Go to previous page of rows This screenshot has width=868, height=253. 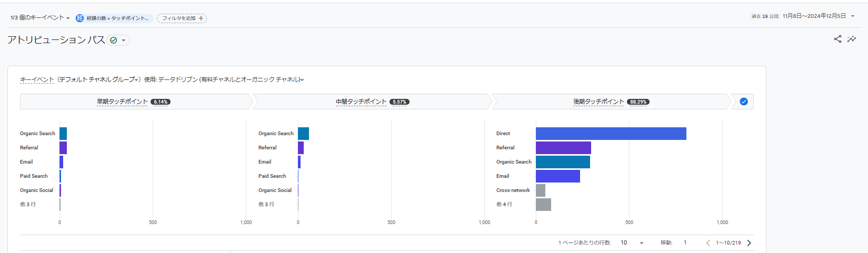(x=708, y=243)
